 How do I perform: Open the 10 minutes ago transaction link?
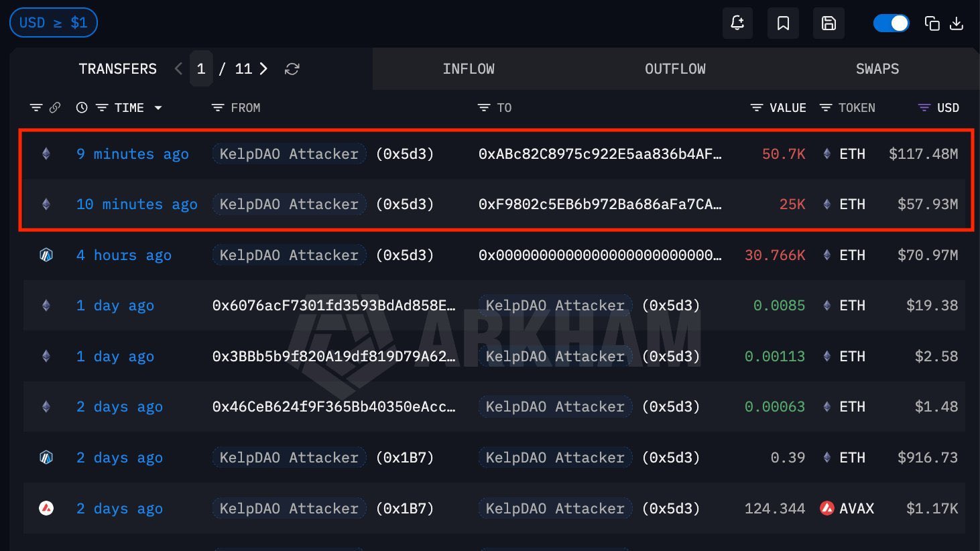137,204
